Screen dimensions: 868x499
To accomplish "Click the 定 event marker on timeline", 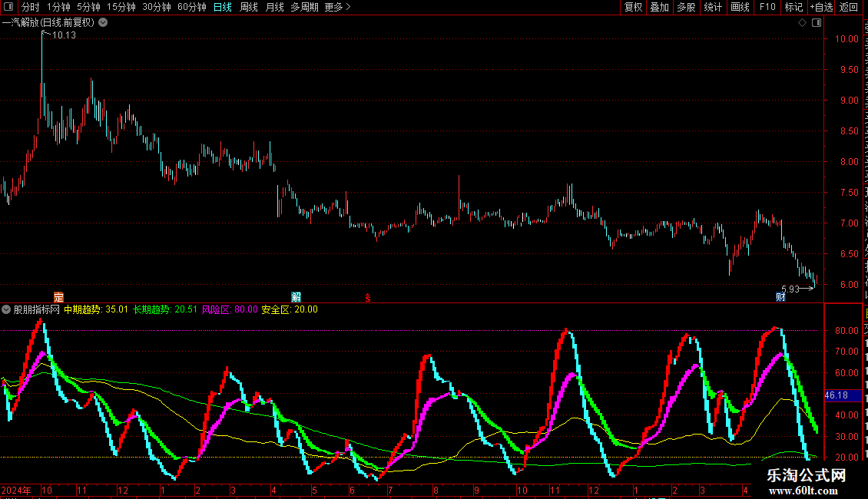I will (58, 297).
